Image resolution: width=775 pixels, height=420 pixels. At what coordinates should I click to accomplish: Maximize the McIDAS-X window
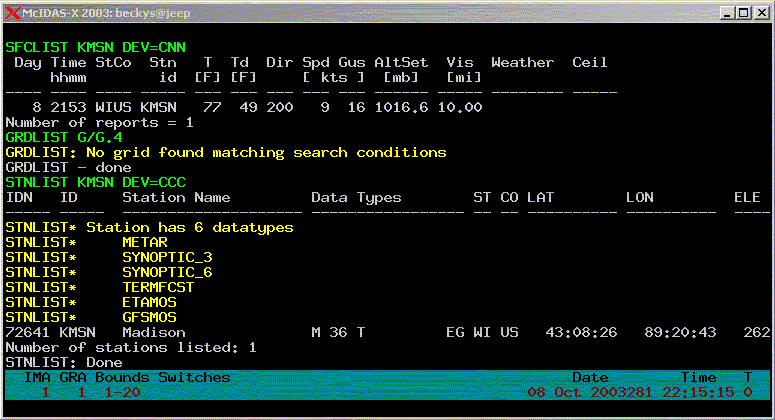click(741, 11)
